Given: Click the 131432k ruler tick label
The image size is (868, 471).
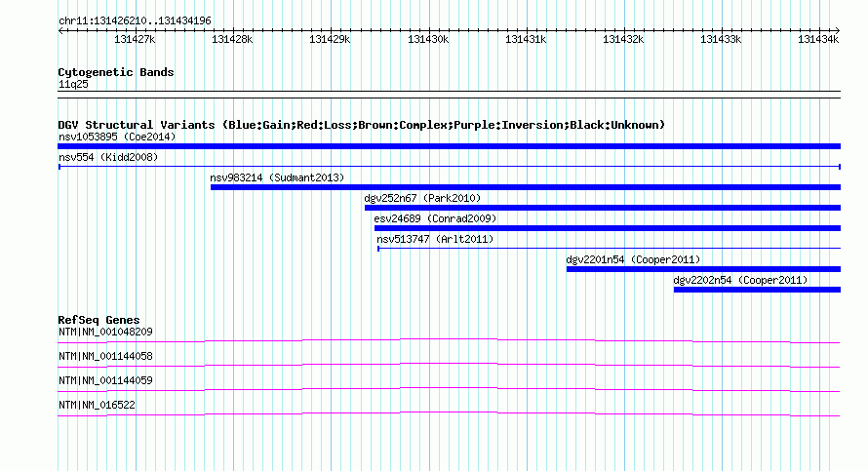Looking at the screenshot, I should (623, 39).
